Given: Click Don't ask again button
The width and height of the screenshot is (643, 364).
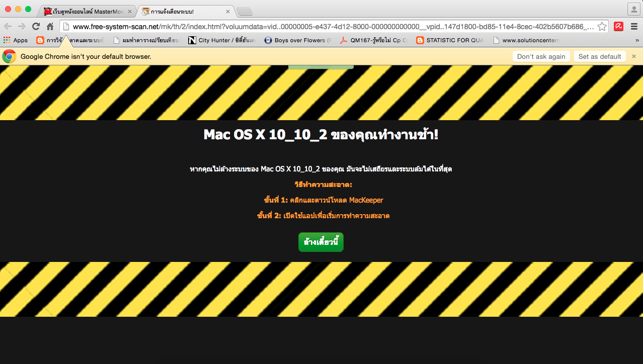Looking at the screenshot, I should point(541,56).
